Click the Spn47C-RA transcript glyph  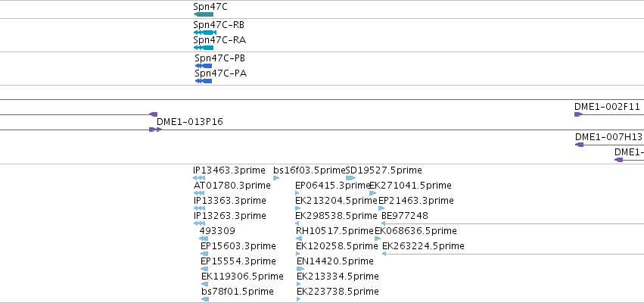click(x=204, y=48)
